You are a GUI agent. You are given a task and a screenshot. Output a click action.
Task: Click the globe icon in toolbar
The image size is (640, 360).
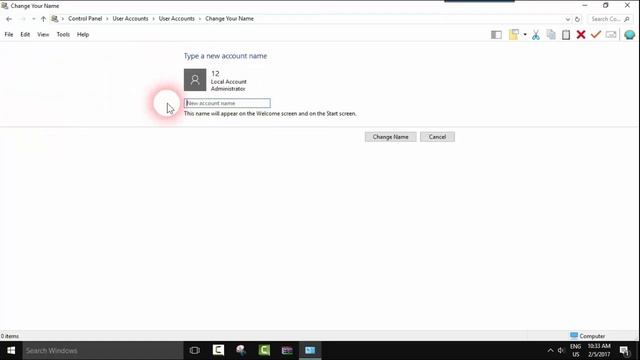coord(629,35)
